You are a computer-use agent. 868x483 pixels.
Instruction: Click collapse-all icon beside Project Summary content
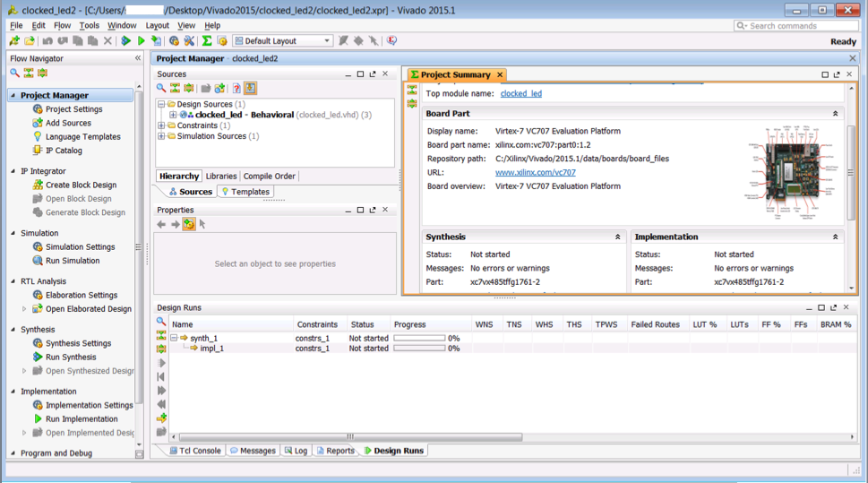412,90
